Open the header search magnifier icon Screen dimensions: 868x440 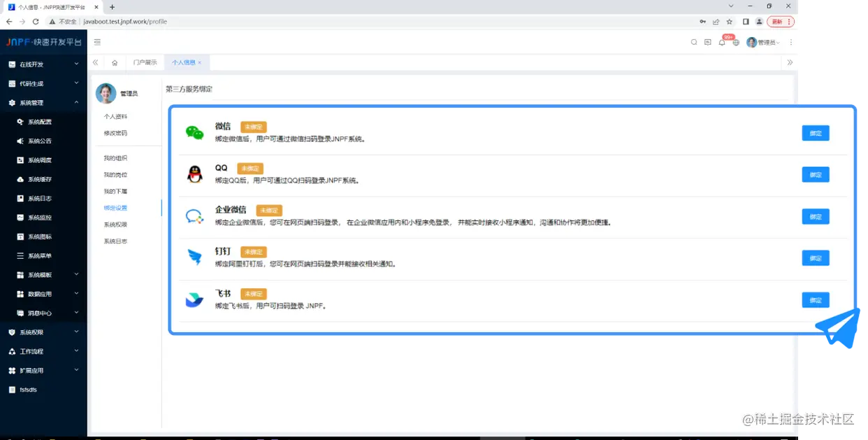(694, 42)
